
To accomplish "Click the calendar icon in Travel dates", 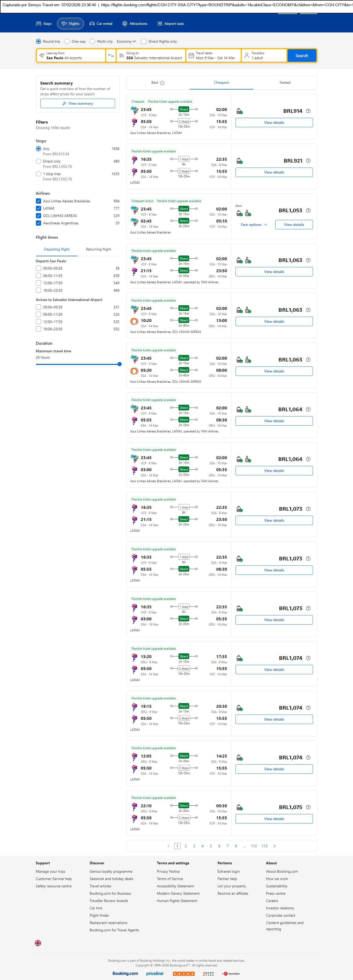I will point(191,55).
